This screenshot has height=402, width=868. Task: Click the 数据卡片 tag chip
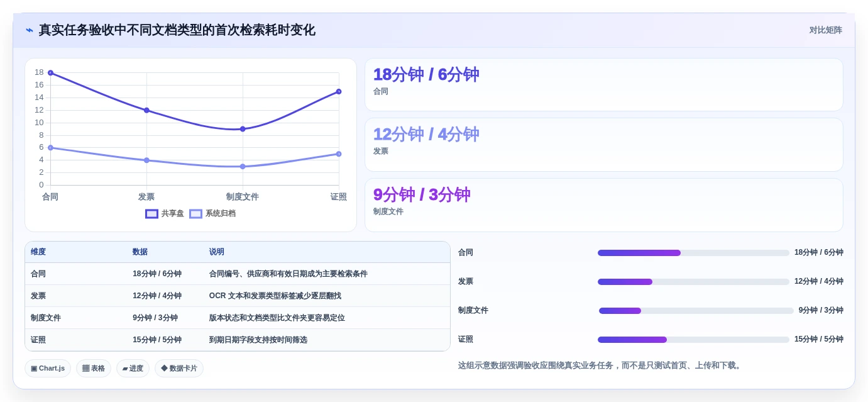(179, 369)
